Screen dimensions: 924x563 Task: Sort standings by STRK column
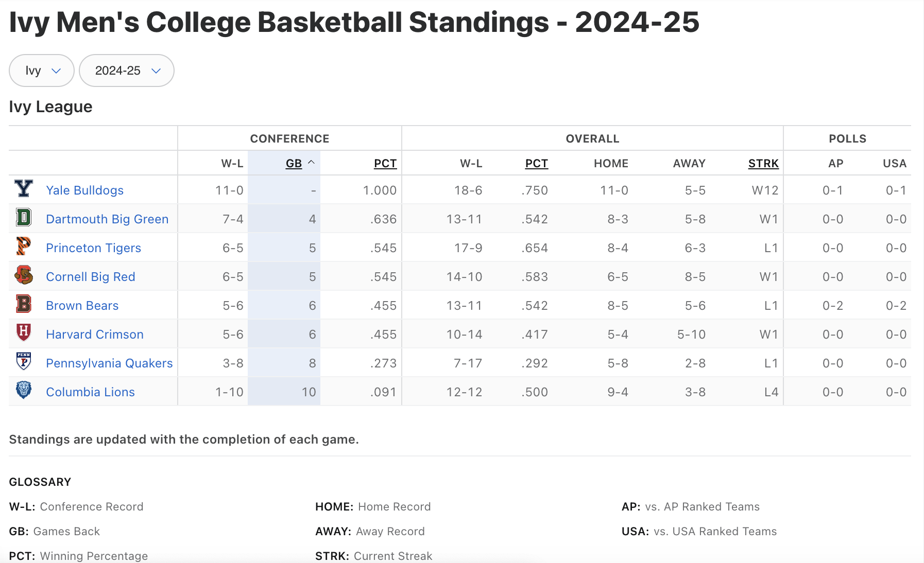tap(763, 164)
